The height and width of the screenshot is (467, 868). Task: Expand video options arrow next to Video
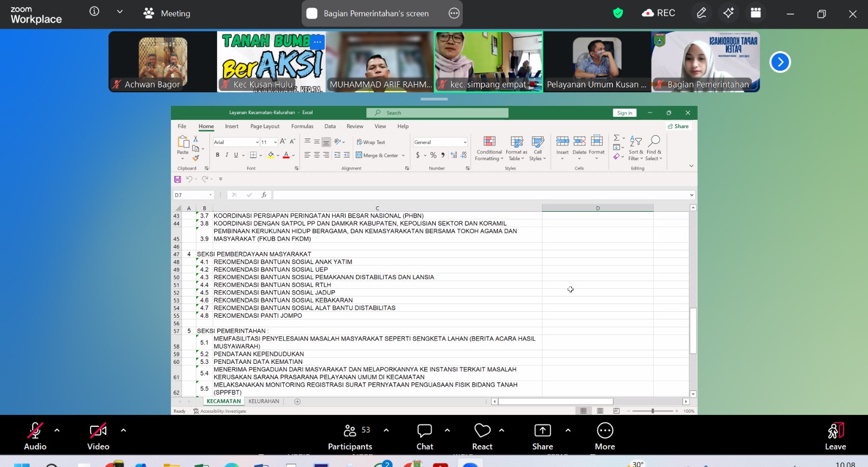pyautogui.click(x=123, y=430)
